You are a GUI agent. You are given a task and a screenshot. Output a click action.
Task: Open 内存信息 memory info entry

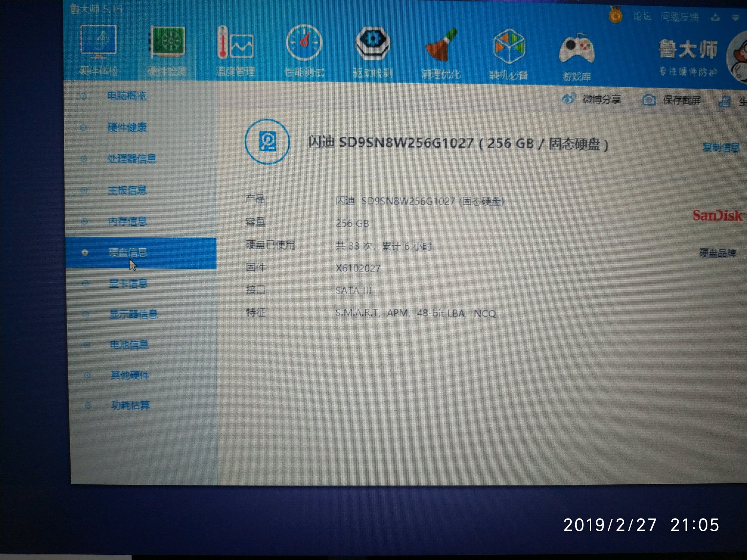click(127, 221)
